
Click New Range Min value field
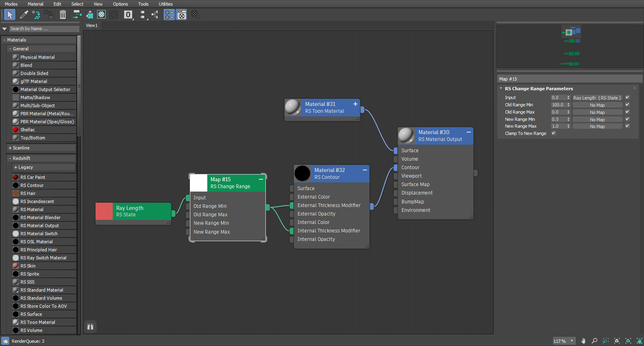click(x=558, y=119)
